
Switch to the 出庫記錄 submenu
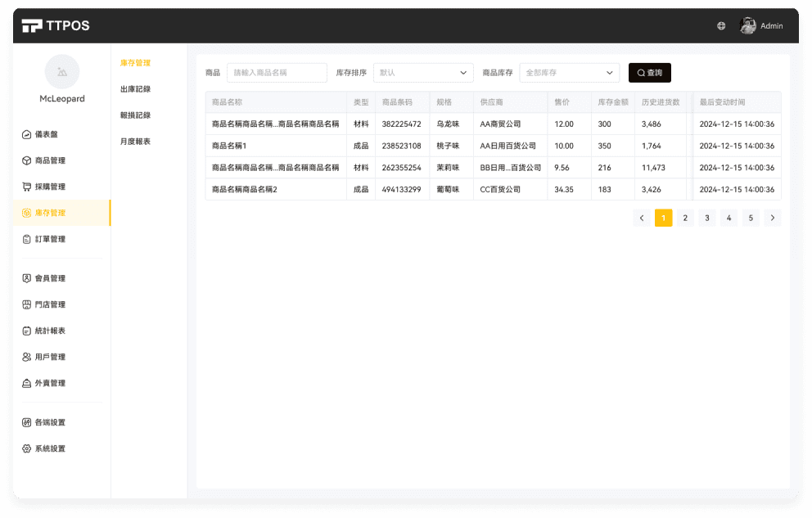135,89
